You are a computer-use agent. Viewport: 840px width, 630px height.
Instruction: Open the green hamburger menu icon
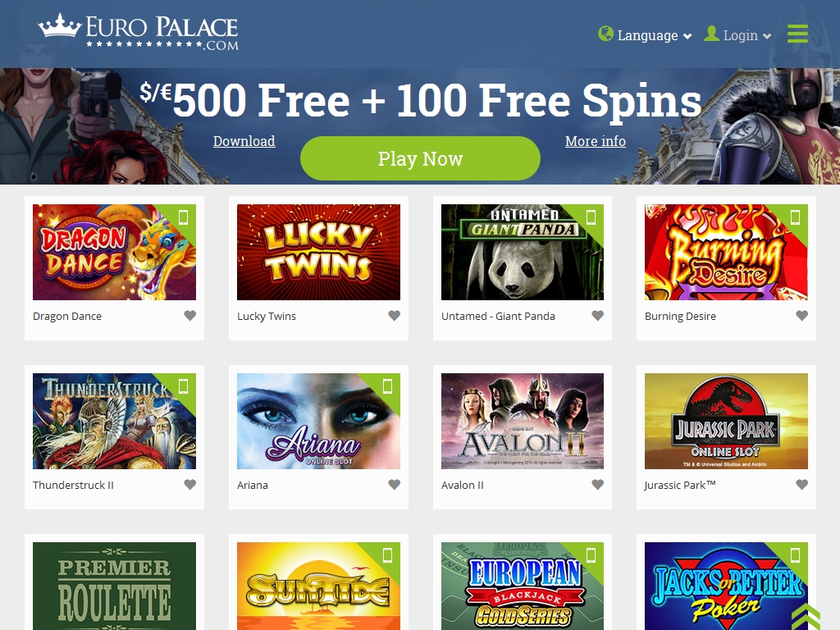pos(797,33)
